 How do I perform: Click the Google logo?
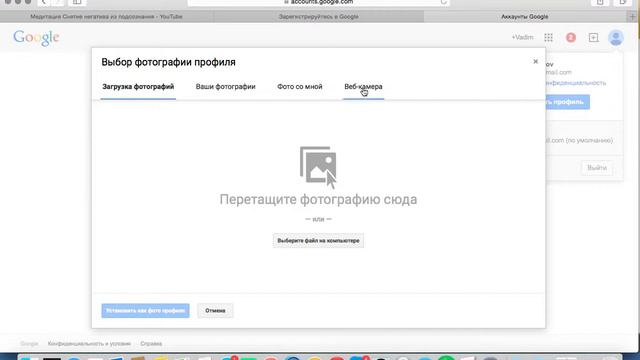pos(36,38)
